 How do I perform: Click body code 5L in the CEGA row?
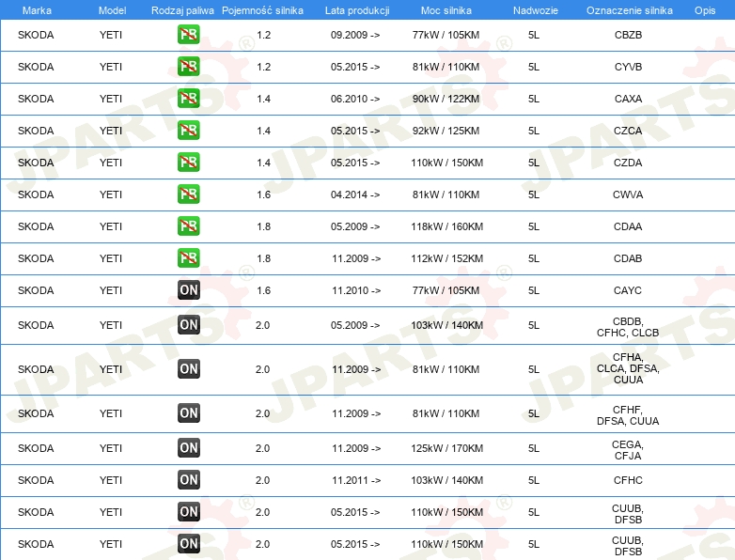tap(534, 448)
